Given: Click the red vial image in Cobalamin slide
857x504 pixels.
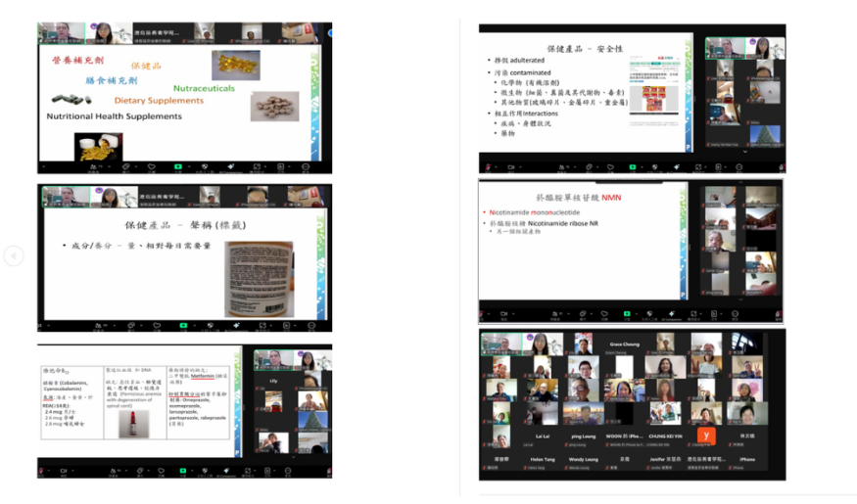Looking at the screenshot, I should click(132, 424).
